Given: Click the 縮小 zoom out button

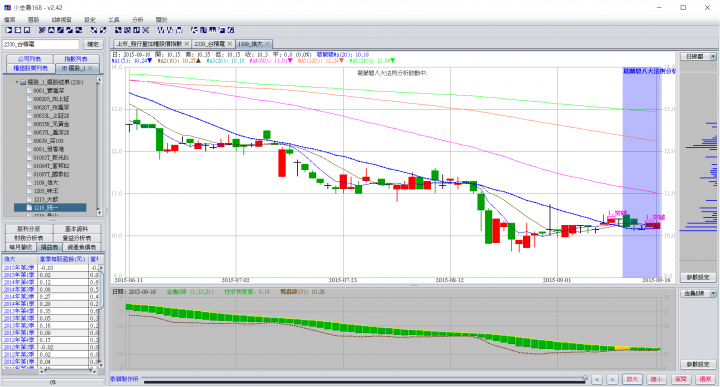Looking at the screenshot, I should (x=657, y=379).
